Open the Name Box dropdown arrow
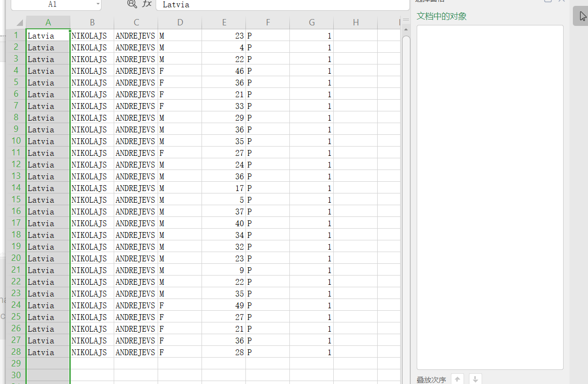The width and height of the screenshot is (588, 384). (98, 4)
